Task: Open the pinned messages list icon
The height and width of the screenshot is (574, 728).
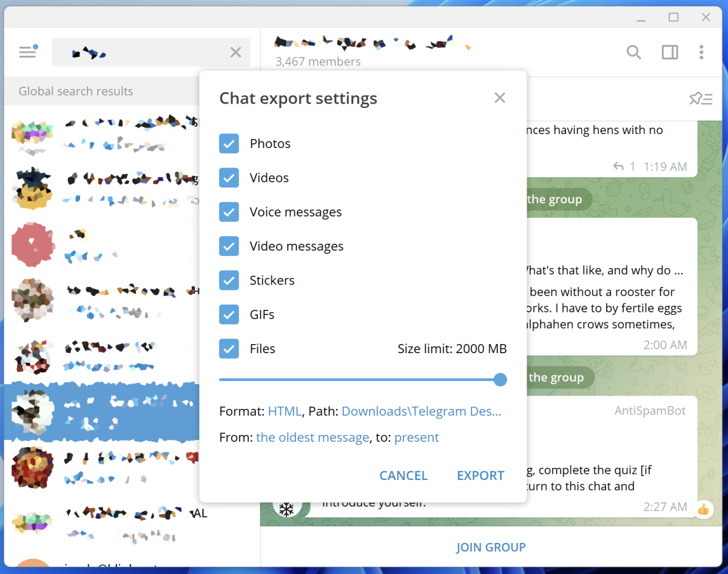Action: click(x=701, y=98)
